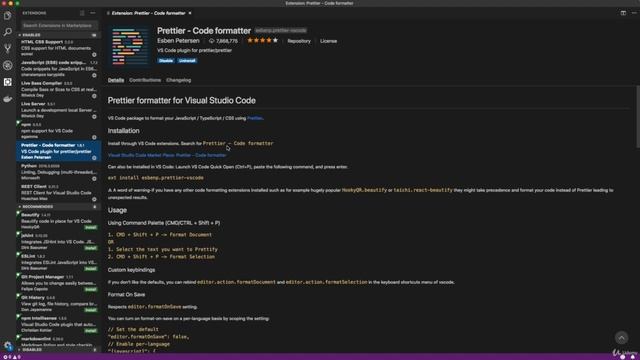This screenshot has width=640, height=360.
Task: Install the Git History extension
Action: [91, 310]
